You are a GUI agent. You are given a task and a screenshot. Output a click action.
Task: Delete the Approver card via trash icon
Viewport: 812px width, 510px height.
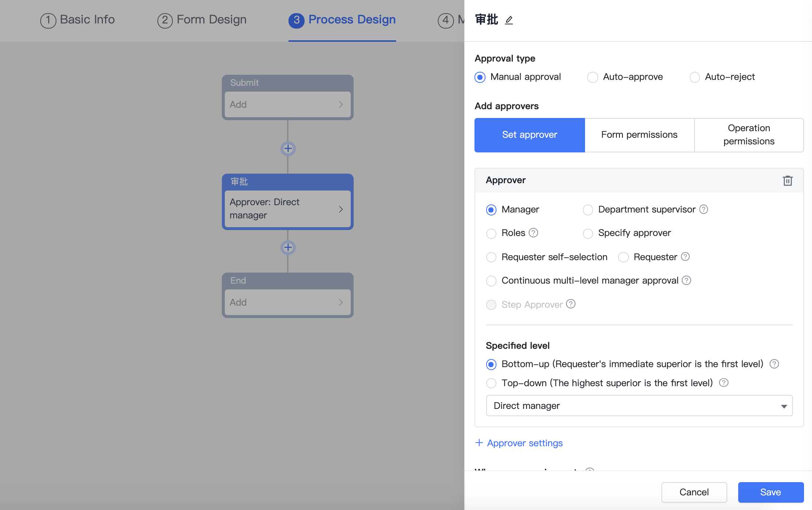[788, 181]
